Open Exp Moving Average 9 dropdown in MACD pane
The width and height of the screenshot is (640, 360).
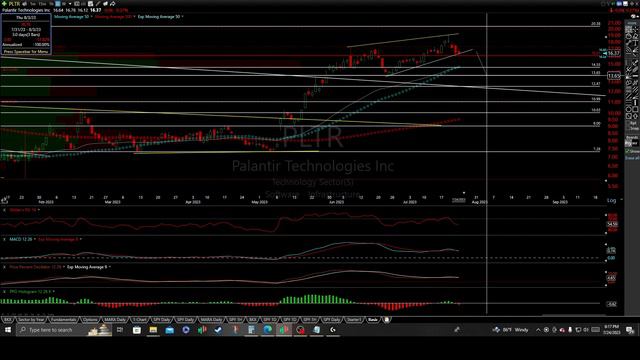tap(80, 239)
